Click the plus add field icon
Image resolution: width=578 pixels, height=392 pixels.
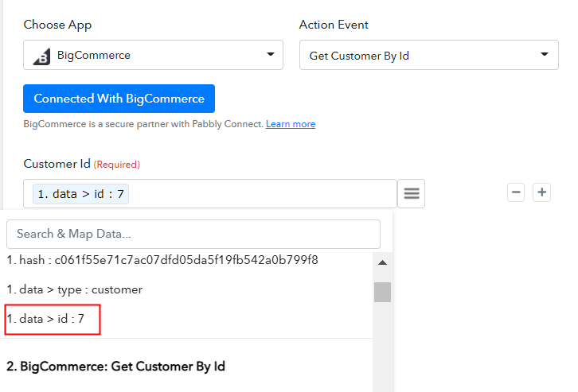coord(542,192)
